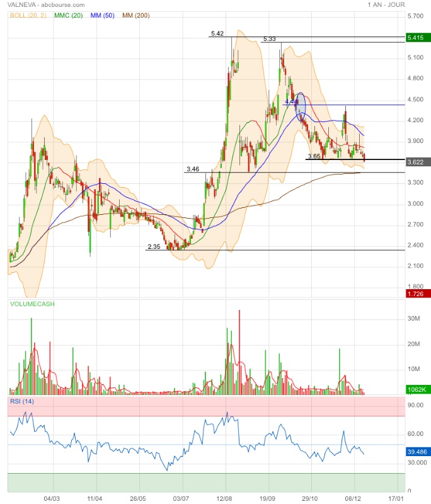Screen dimensions: 431x504
Task: Click the MMC (20) legend label
Action: pos(69,15)
